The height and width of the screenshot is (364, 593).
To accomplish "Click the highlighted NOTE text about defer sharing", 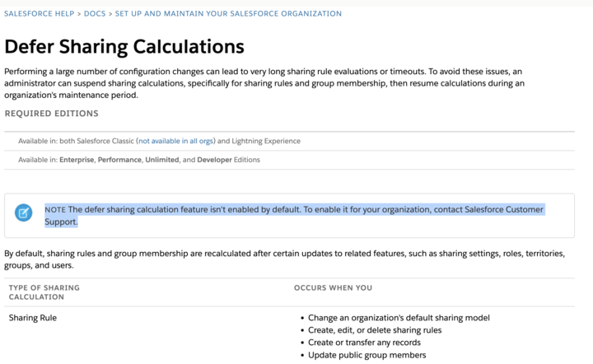I will (294, 216).
